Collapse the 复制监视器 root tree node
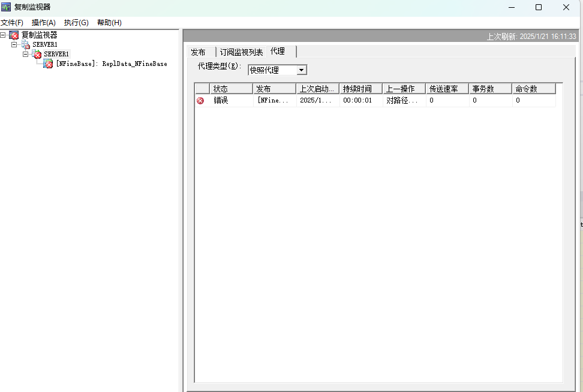The width and height of the screenshot is (583, 392). click(2, 35)
